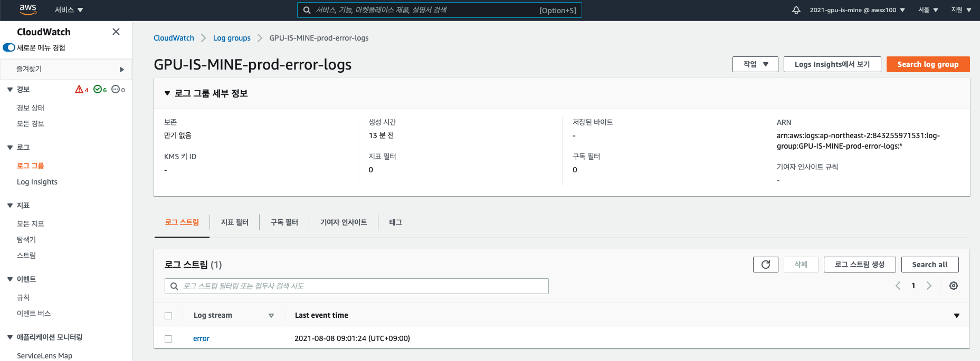This screenshot has height=361, width=980.
Task: Focus the top AWS services search field
Action: click(440, 10)
